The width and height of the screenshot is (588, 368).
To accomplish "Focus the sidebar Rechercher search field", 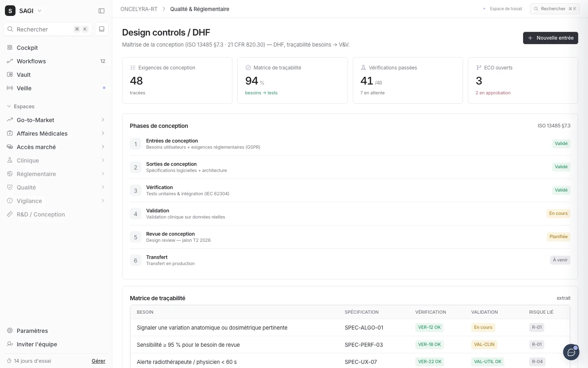I will pos(48,29).
